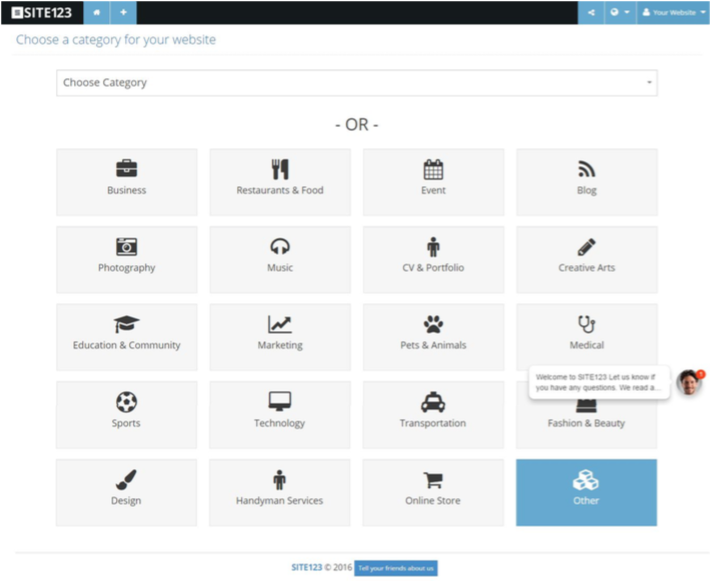Screen dimensions: 710x586
Task: Open the Your Website user menu
Action: point(673,13)
